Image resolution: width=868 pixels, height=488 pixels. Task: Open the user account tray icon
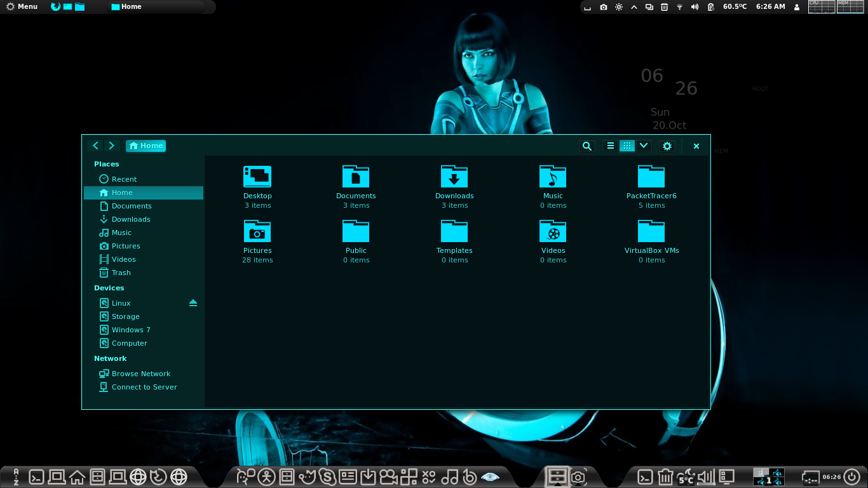(797, 7)
